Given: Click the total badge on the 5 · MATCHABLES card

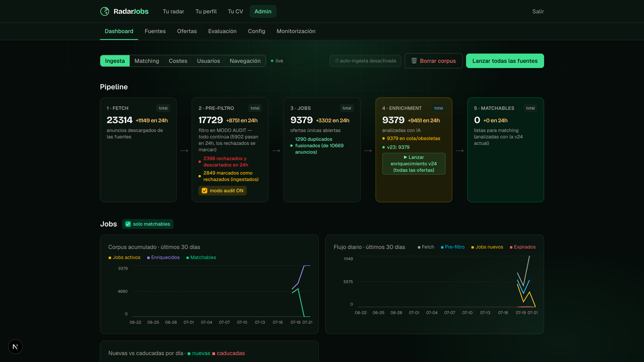Looking at the screenshot, I should (x=530, y=108).
